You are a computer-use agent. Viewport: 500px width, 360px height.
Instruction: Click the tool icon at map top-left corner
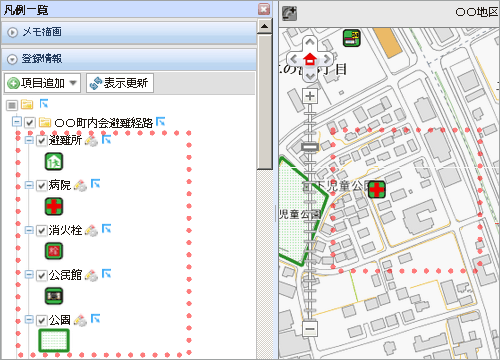tap(289, 14)
